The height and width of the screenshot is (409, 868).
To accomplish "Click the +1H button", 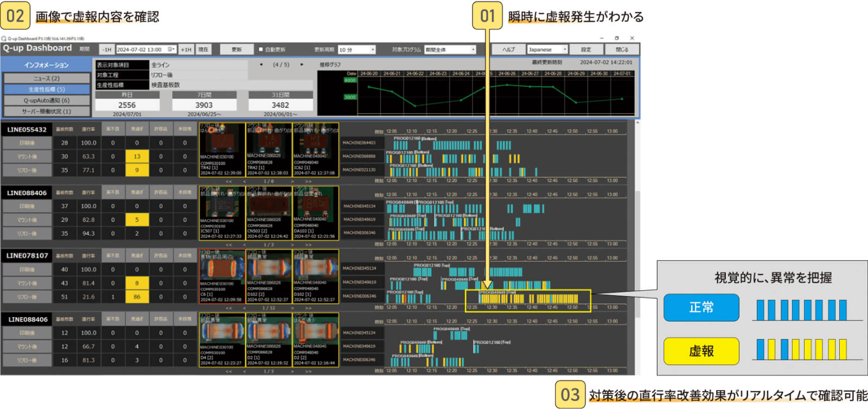I will 186,49.
